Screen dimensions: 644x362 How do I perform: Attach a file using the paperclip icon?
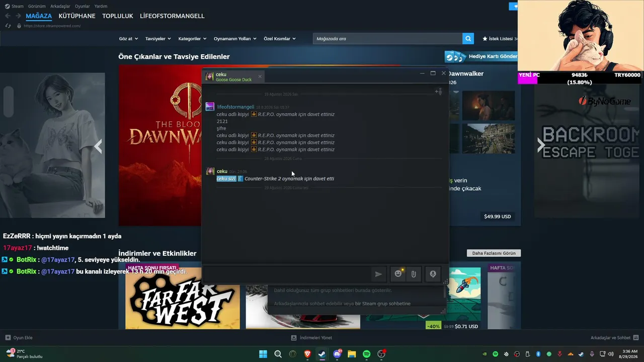(414, 274)
